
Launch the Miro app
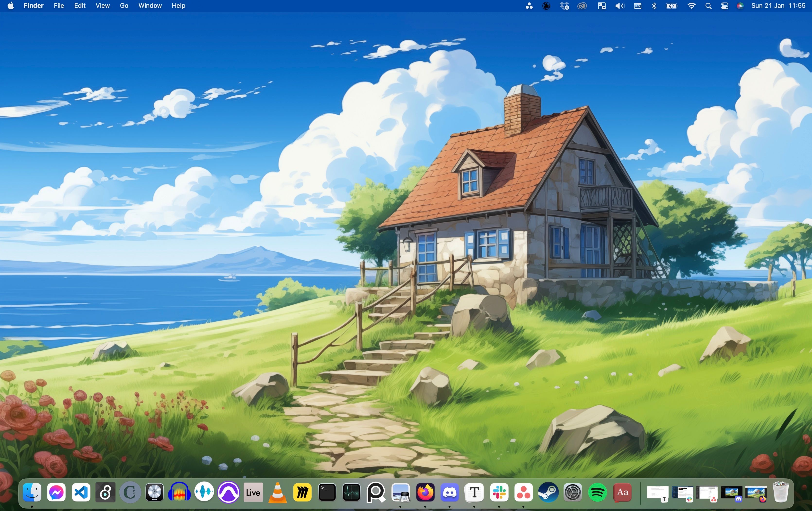pos(302,493)
